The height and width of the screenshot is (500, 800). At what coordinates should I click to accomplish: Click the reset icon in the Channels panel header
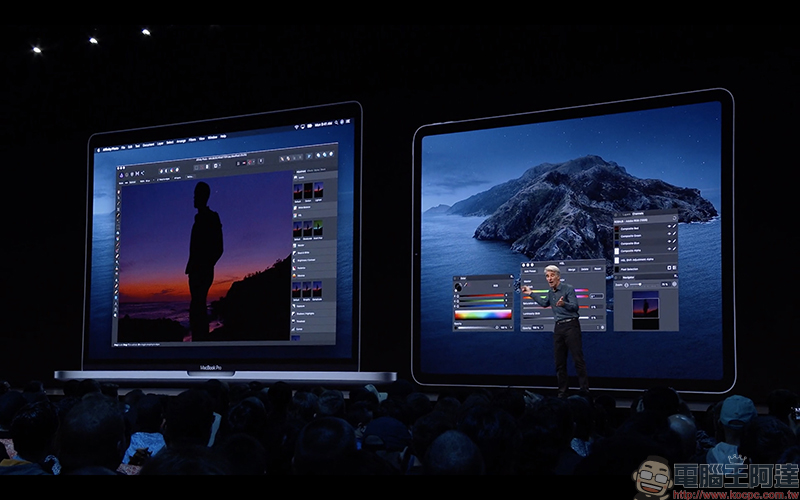pos(674,218)
